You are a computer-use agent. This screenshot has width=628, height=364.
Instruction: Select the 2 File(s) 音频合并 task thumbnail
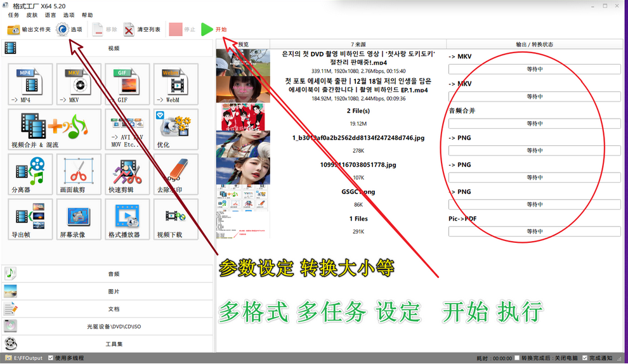pyautogui.click(x=243, y=117)
